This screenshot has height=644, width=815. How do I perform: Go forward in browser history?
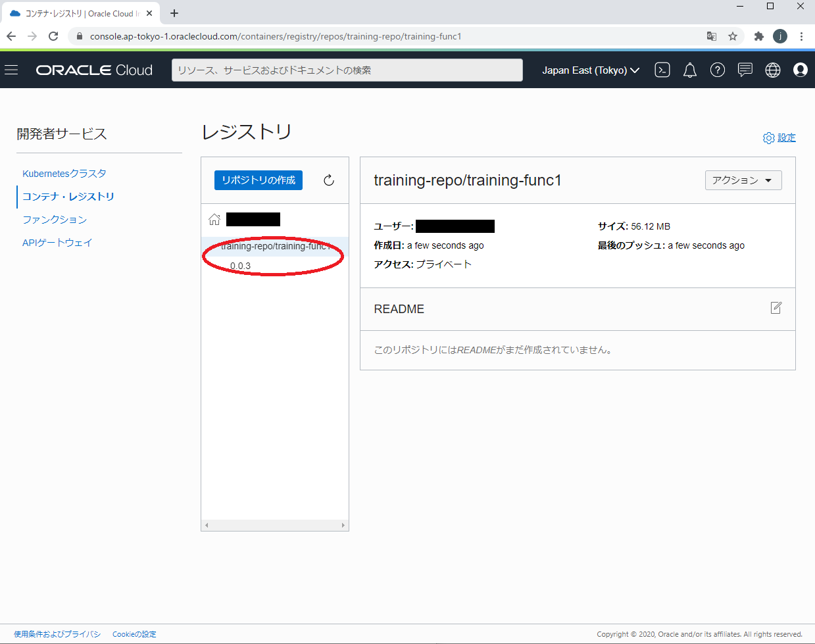32,36
